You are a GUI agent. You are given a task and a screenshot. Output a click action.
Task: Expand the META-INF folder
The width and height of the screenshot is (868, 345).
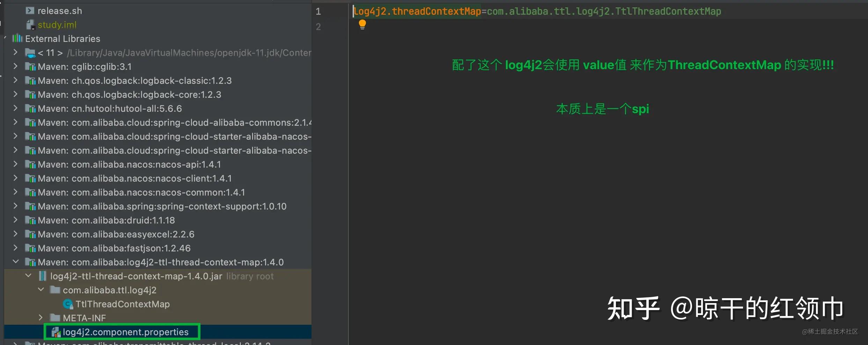point(41,317)
